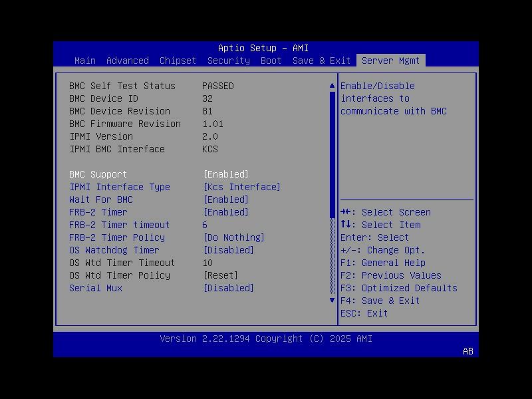The image size is (532, 399).
Task: Click the up-down arrows Select Item icon
Action: [346, 224]
